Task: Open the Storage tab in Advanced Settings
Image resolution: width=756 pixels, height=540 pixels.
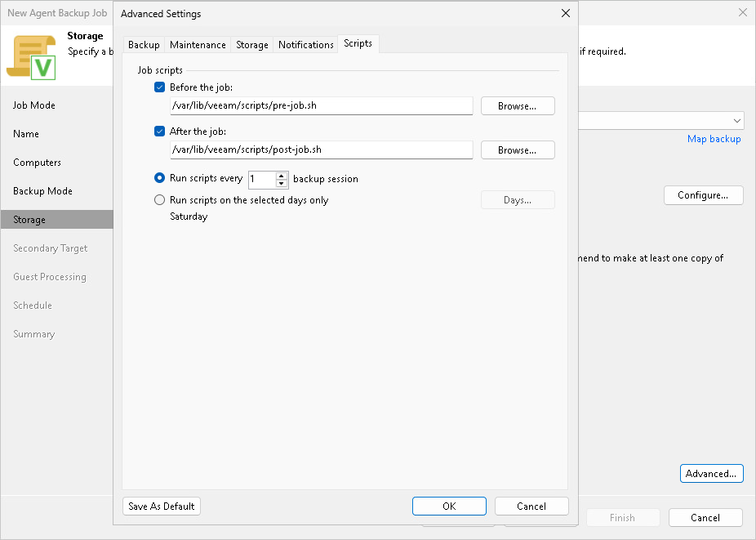Action: [252, 45]
